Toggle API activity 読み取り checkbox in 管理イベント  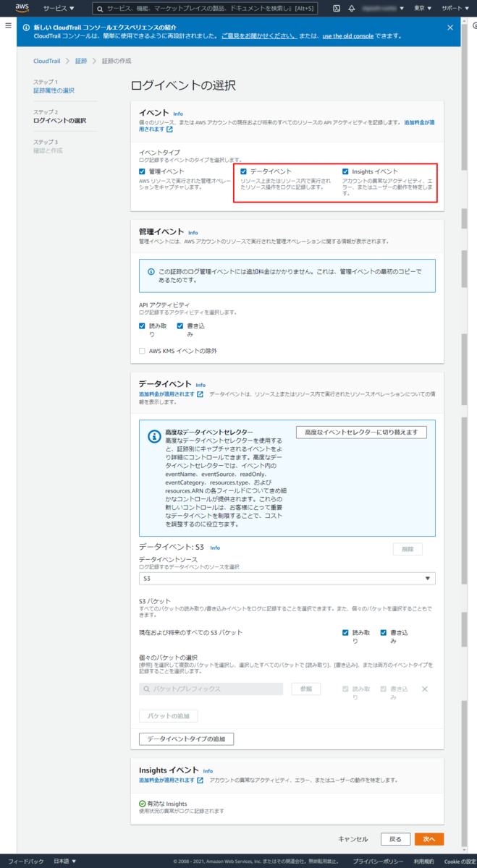[x=143, y=326]
